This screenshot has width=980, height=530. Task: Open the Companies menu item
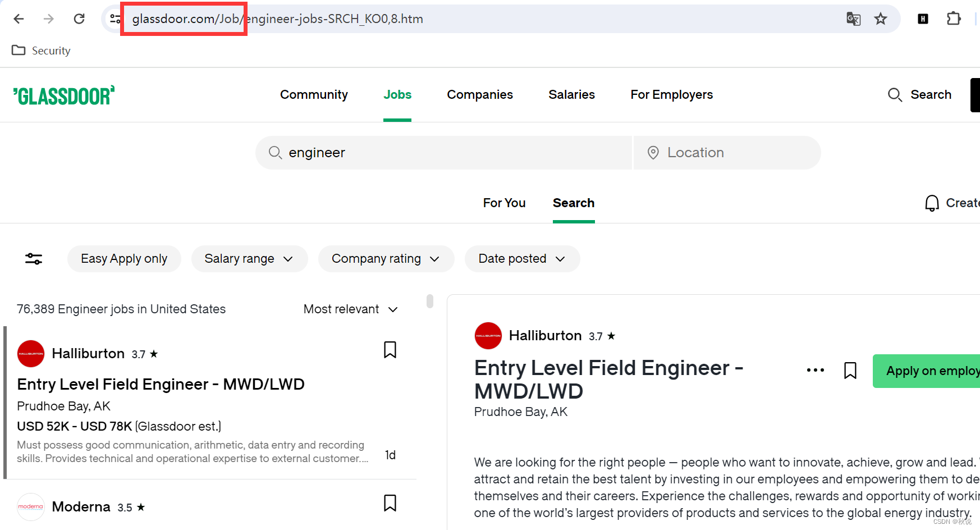click(x=480, y=95)
